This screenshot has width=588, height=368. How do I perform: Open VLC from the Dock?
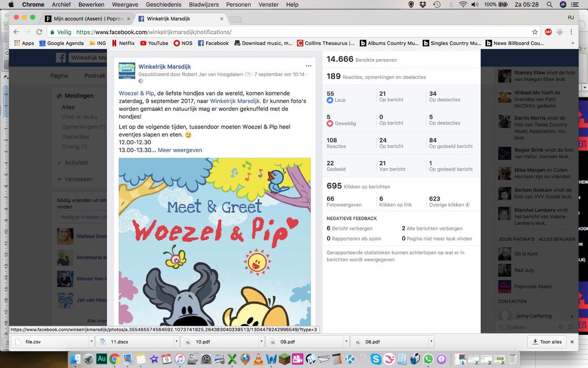click(x=258, y=359)
